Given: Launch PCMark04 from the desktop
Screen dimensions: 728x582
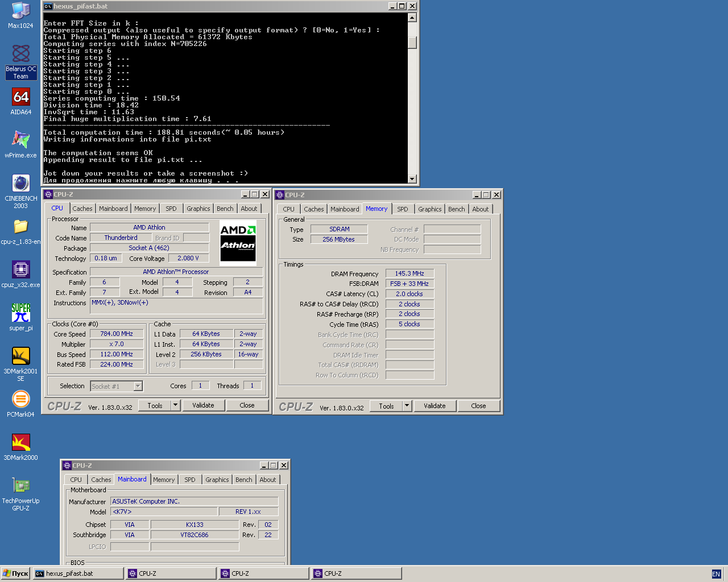Looking at the screenshot, I should [20, 404].
